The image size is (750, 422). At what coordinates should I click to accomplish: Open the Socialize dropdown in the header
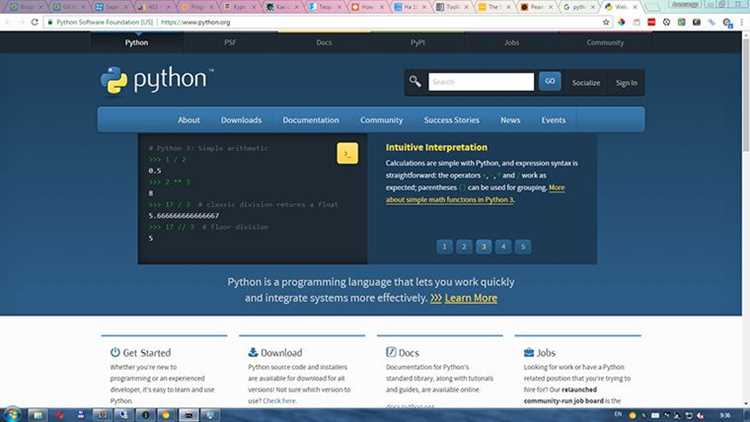[586, 83]
